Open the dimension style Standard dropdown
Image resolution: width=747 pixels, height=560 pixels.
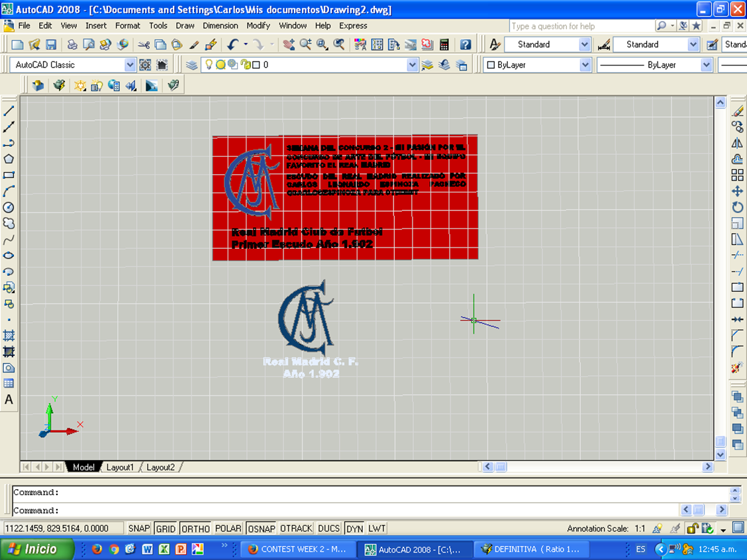pos(693,44)
